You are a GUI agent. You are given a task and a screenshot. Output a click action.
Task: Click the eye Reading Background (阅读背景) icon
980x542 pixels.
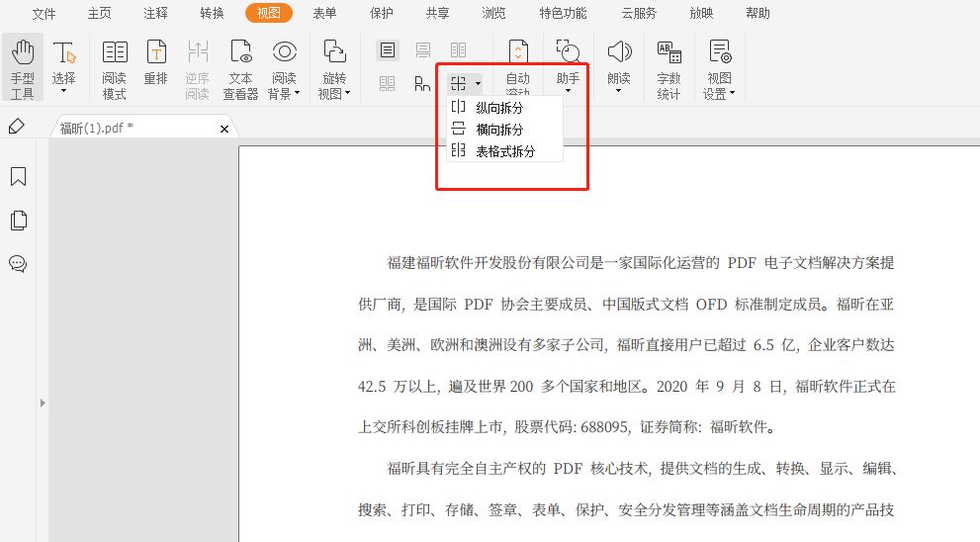285,51
